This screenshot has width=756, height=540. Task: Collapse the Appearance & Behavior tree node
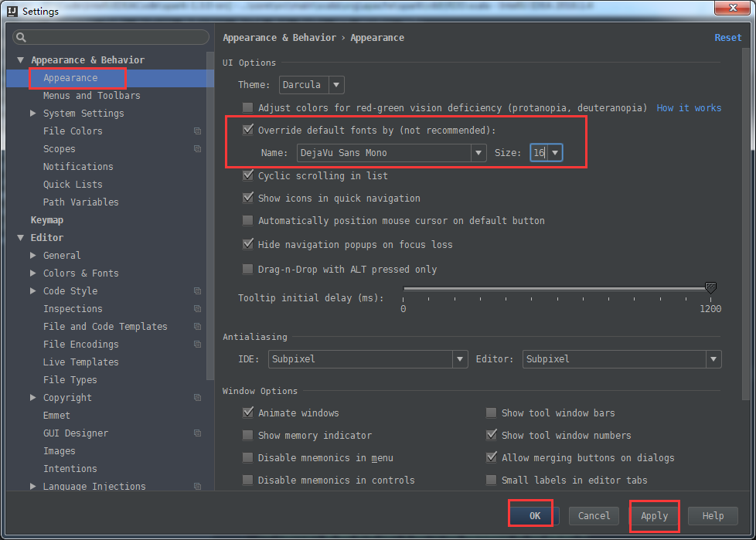click(x=20, y=60)
